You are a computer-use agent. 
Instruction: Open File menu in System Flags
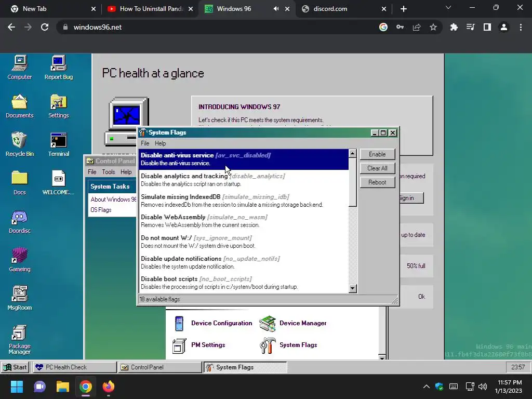145,143
